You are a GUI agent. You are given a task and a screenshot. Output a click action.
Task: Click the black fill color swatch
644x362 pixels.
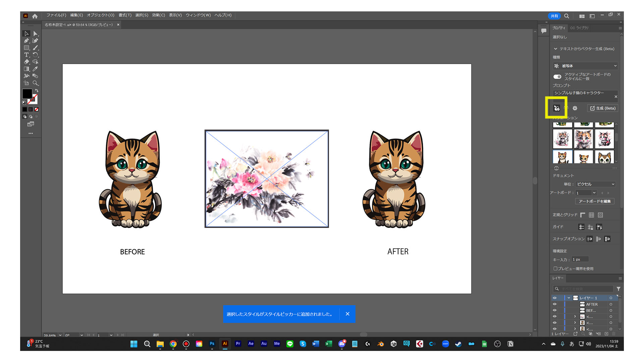pyautogui.click(x=27, y=94)
